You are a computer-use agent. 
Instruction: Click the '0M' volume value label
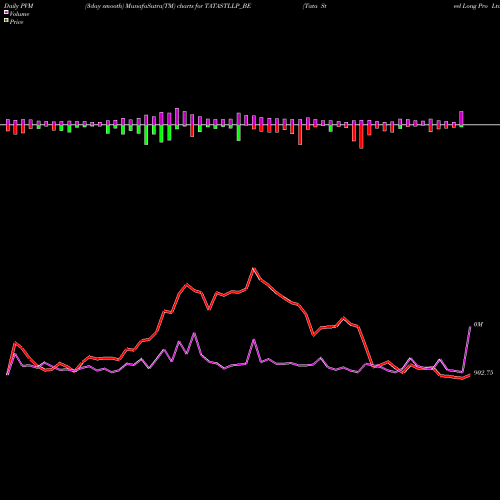click(478, 324)
